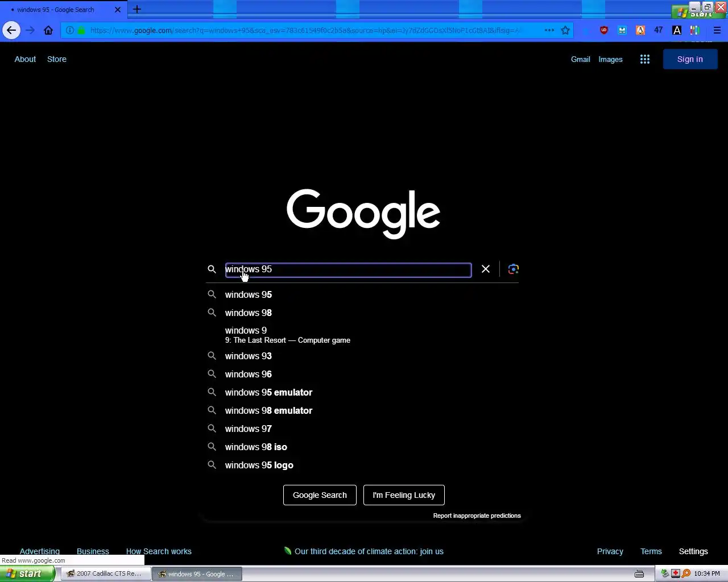Click the Google Search button
This screenshot has width=728, height=582.
(320, 495)
